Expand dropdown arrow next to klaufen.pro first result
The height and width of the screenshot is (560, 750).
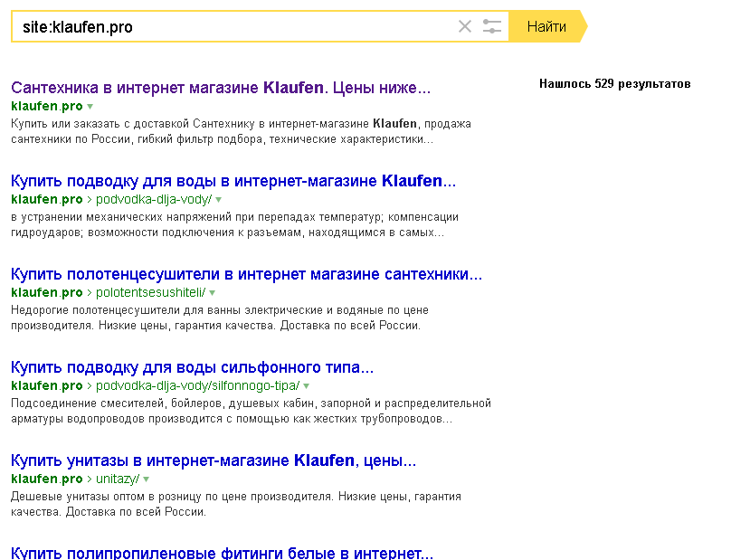pyautogui.click(x=90, y=107)
